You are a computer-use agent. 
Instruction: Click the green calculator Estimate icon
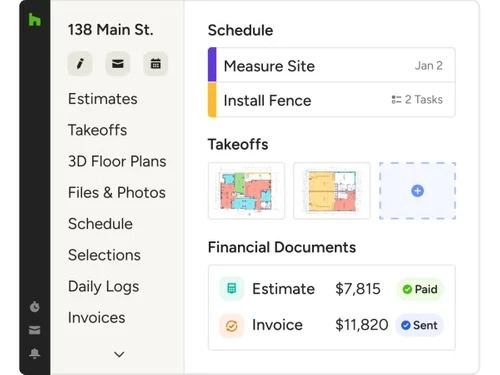232,288
